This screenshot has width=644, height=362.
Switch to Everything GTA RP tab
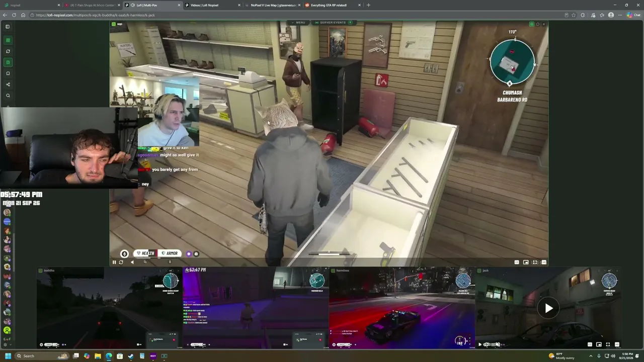pos(332,5)
